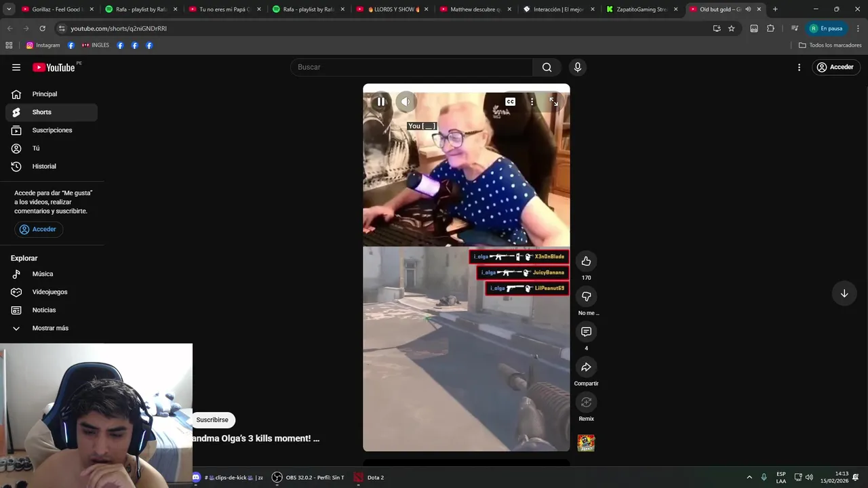Open the taskbar clock and date

834,478
